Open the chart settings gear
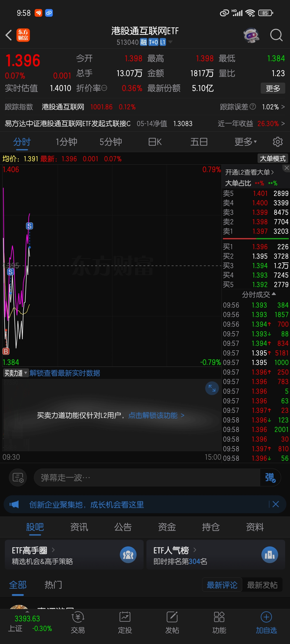Screen dimensions: 290x644 (278, 142)
